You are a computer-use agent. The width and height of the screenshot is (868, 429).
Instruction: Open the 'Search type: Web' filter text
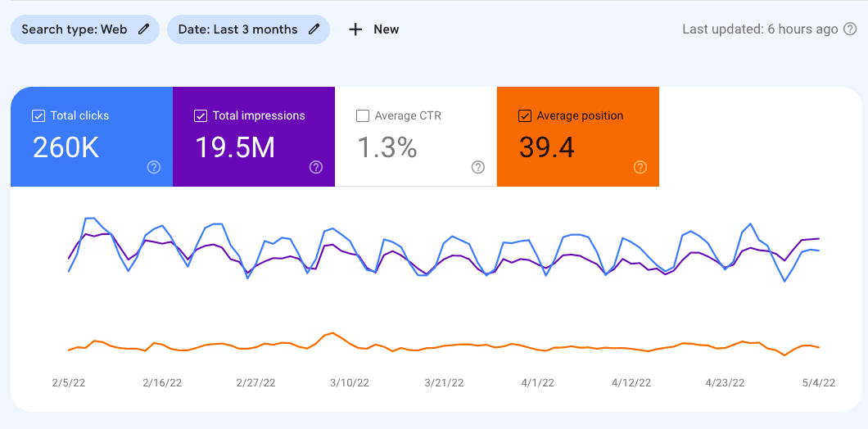click(x=74, y=29)
